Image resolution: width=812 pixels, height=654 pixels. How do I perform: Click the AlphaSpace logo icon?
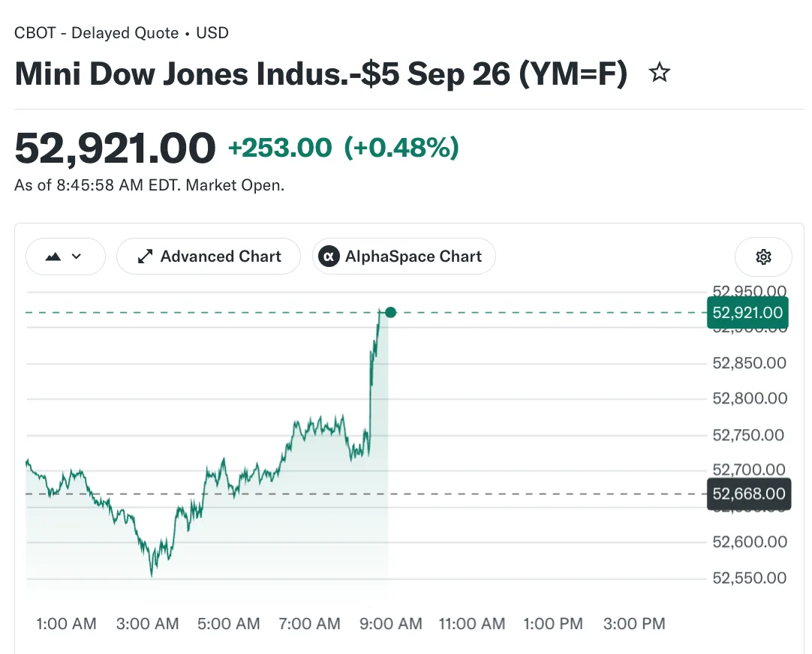(x=329, y=256)
